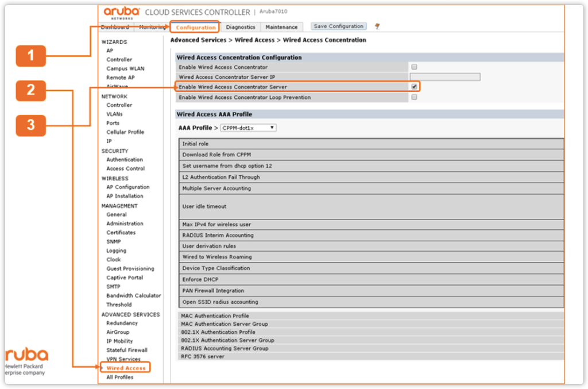Click the L2 Authentication Fail Through row

(372, 177)
